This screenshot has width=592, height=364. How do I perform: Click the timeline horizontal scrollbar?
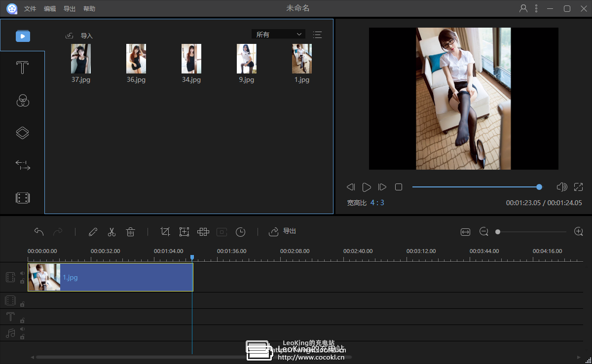click(x=194, y=357)
